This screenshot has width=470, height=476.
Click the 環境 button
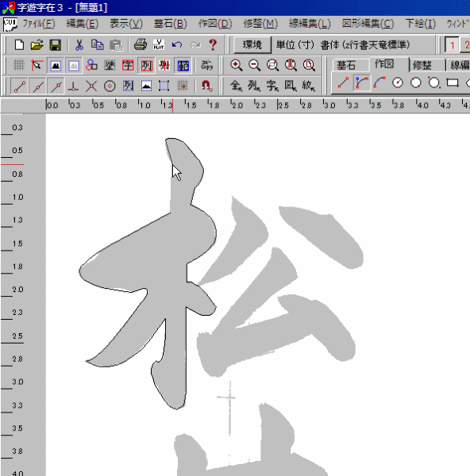pos(252,45)
